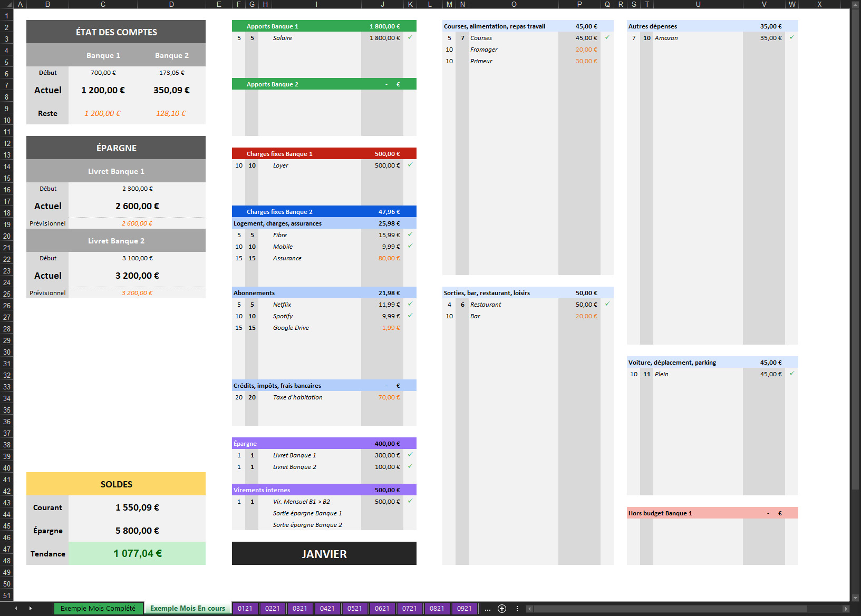Go to previous sheet tabs with left arrow
Image resolution: width=861 pixels, height=616 pixels.
[x=16, y=609]
